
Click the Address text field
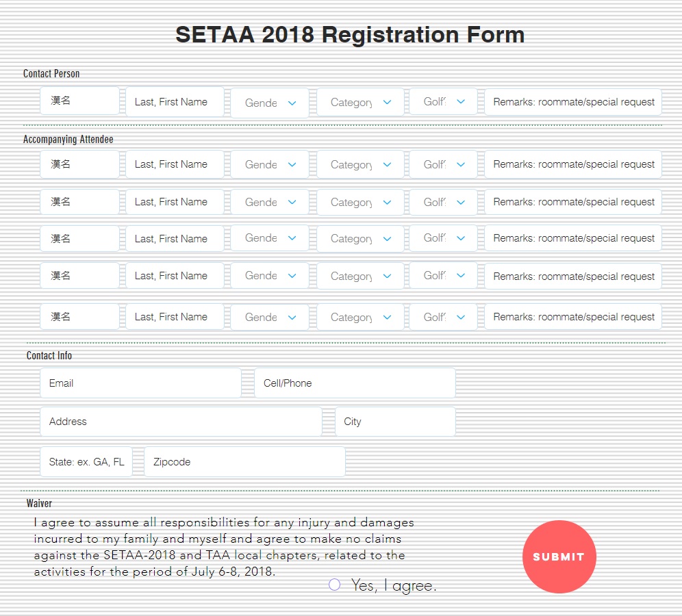[x=181, y=422]
